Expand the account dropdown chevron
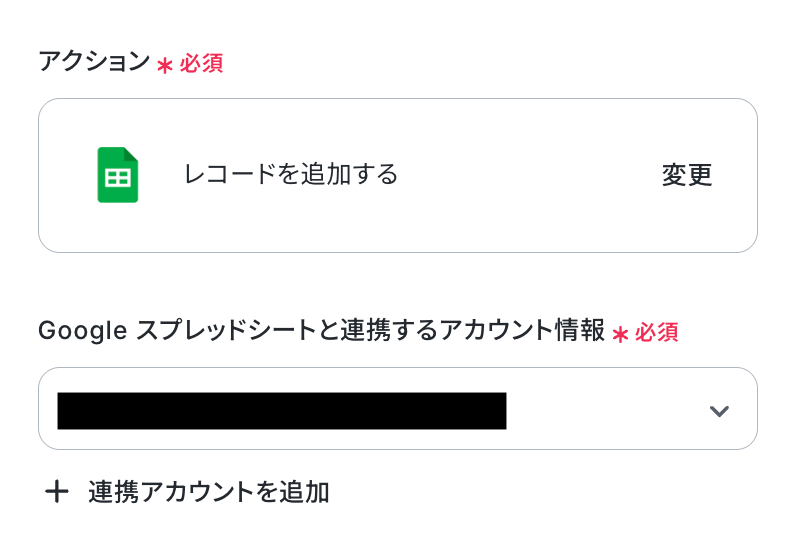812x540 pixels. (x=719, y=411)
